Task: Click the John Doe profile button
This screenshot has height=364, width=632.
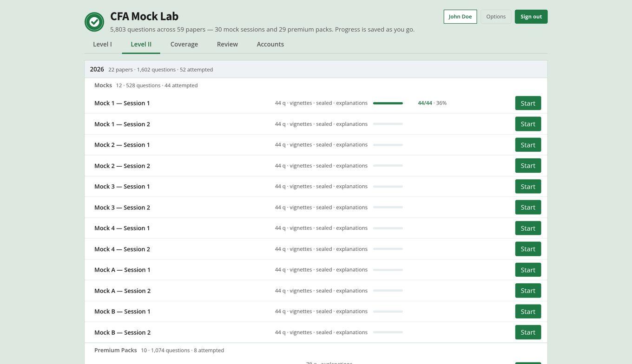Action: 460,17
